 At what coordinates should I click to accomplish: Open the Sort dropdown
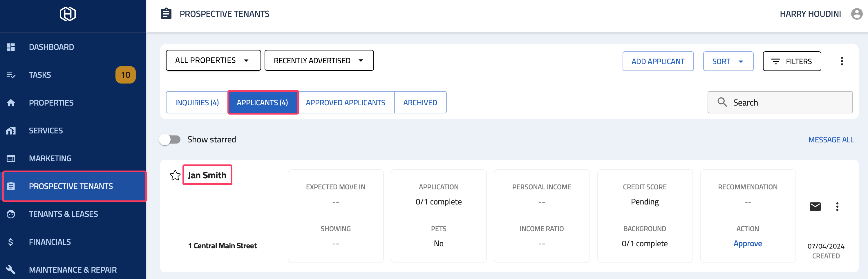[728, 61]
